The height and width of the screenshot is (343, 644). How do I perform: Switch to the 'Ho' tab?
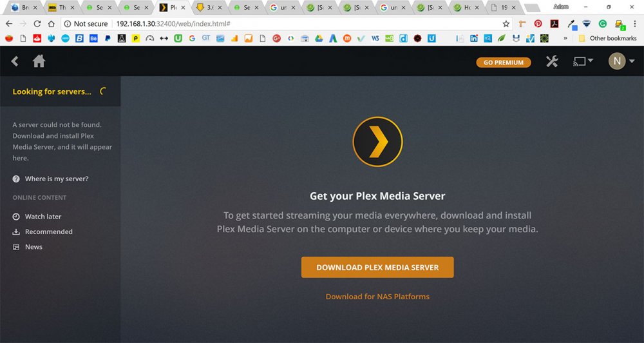coord(466,7)
